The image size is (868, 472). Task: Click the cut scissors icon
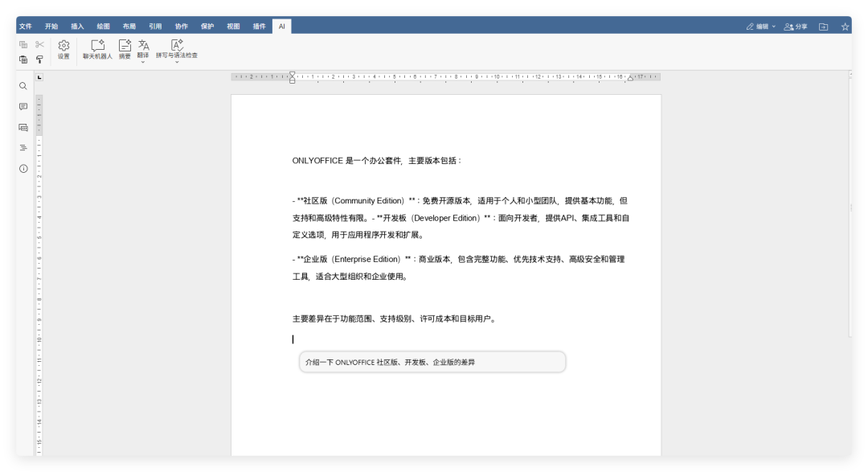tap(39, 45)
